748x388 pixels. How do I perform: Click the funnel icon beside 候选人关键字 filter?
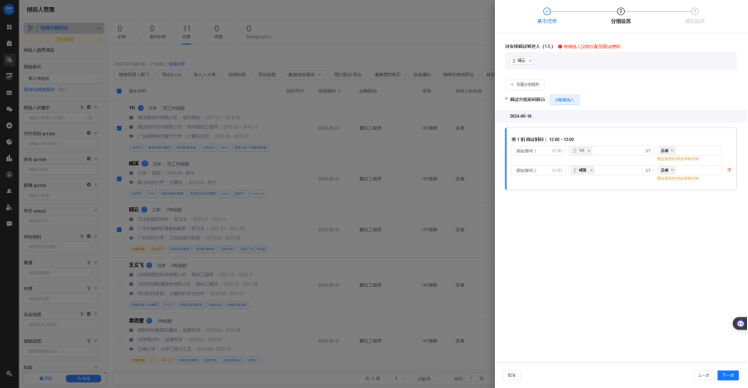(x=82, y=107)
